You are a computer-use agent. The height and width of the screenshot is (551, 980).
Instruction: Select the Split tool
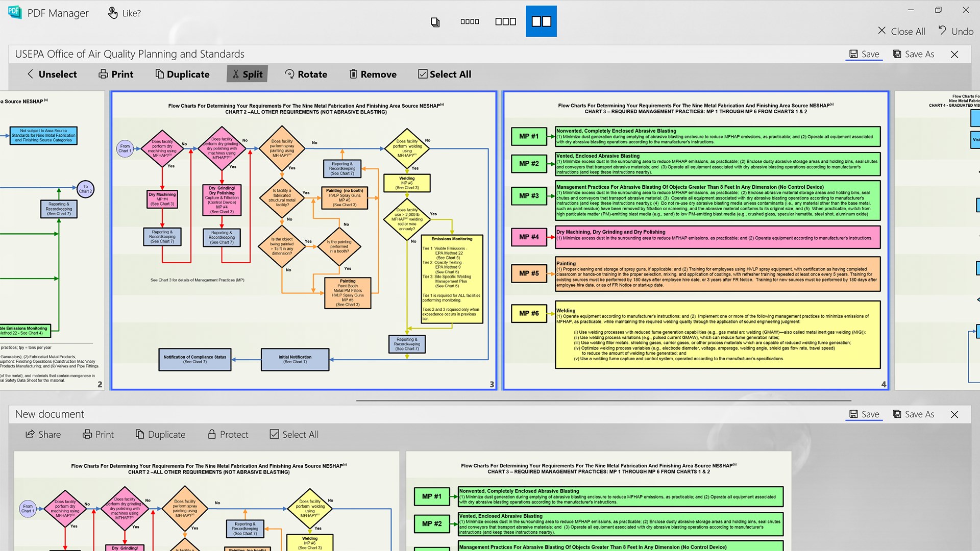click(x=247, y=74)
